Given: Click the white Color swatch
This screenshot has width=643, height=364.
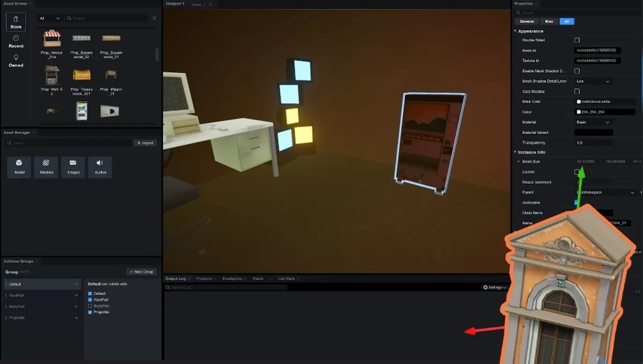Looking at the screenshot, I should tap(579, 112).
